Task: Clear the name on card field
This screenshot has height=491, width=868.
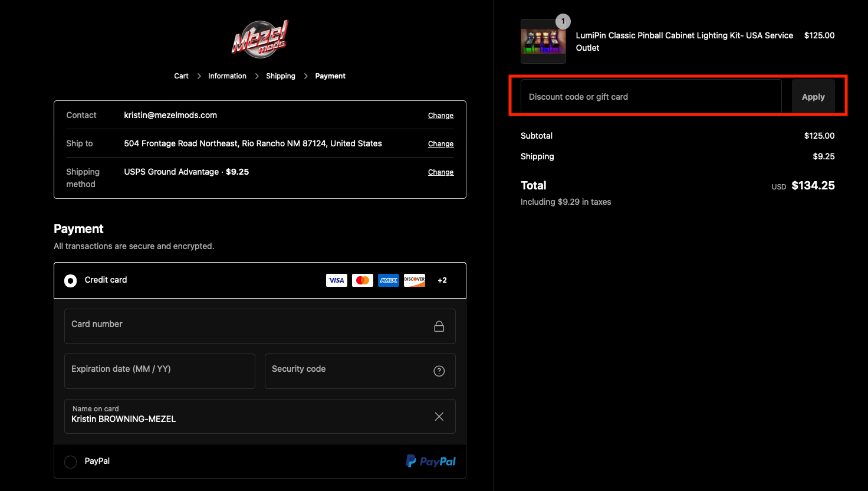Action: (x=439, y=417)
